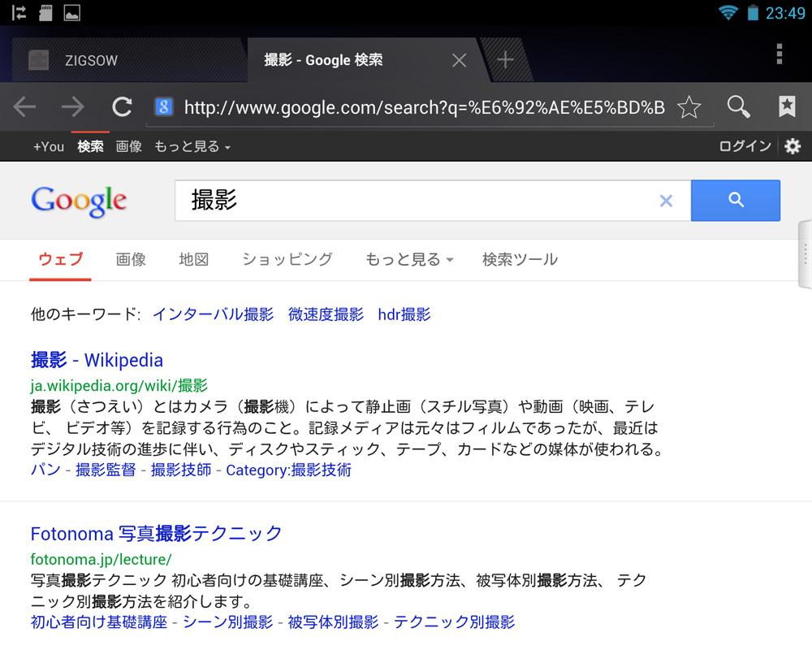The image size is (812, 650).
Task: Open the data transfer notification icon
Action: [19, 12]
